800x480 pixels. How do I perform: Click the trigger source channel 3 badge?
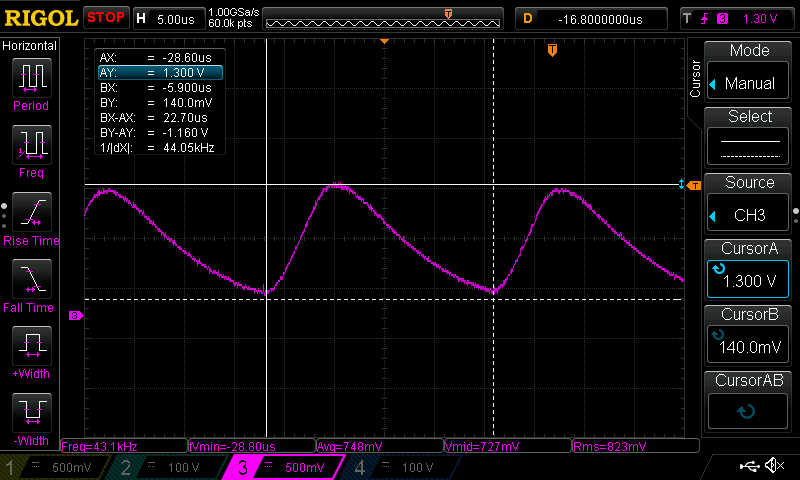click(x=722, y=19)
